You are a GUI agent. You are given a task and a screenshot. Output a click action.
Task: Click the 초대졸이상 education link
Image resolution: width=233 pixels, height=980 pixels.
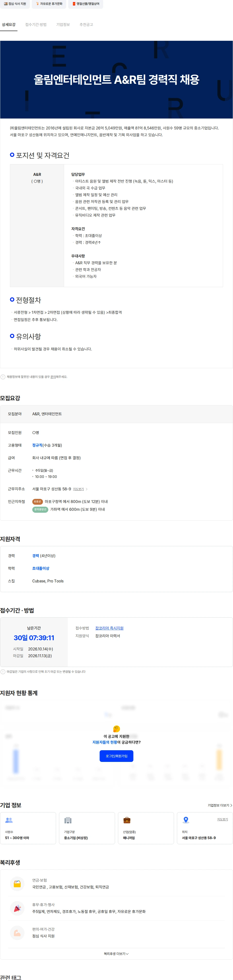[x=41, y=568]
